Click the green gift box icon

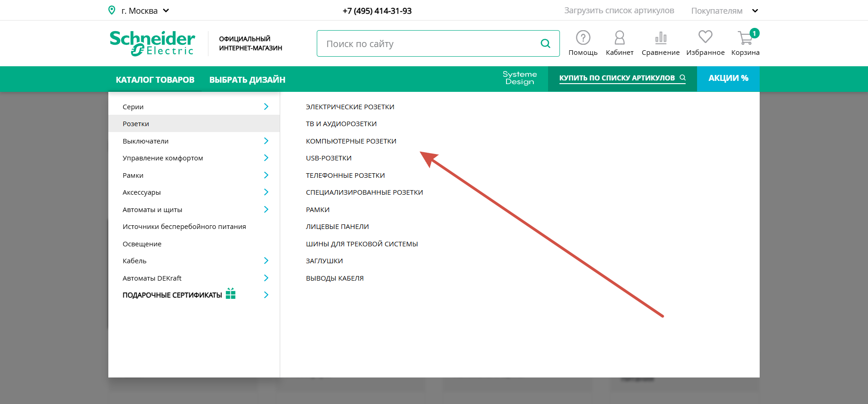(231, 293)
